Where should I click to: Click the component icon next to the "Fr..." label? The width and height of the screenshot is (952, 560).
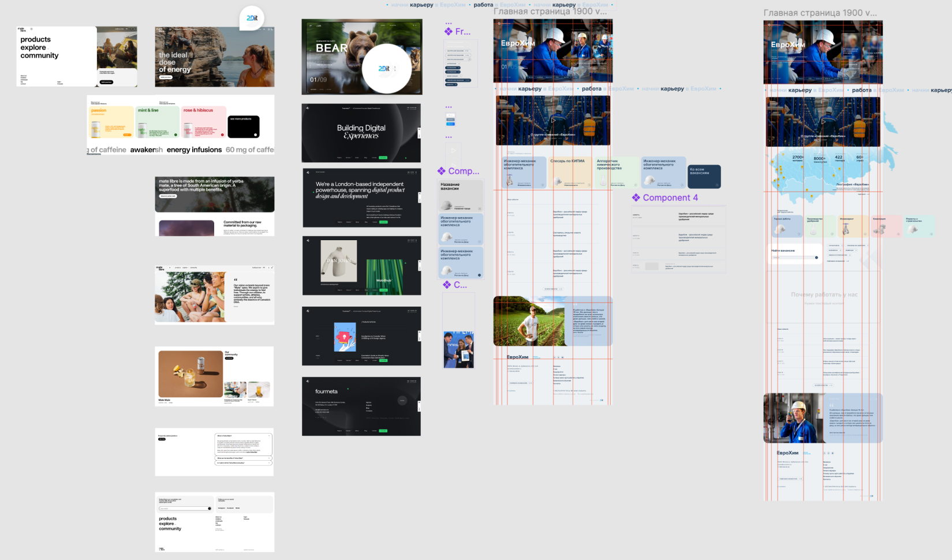coord(449,32)
